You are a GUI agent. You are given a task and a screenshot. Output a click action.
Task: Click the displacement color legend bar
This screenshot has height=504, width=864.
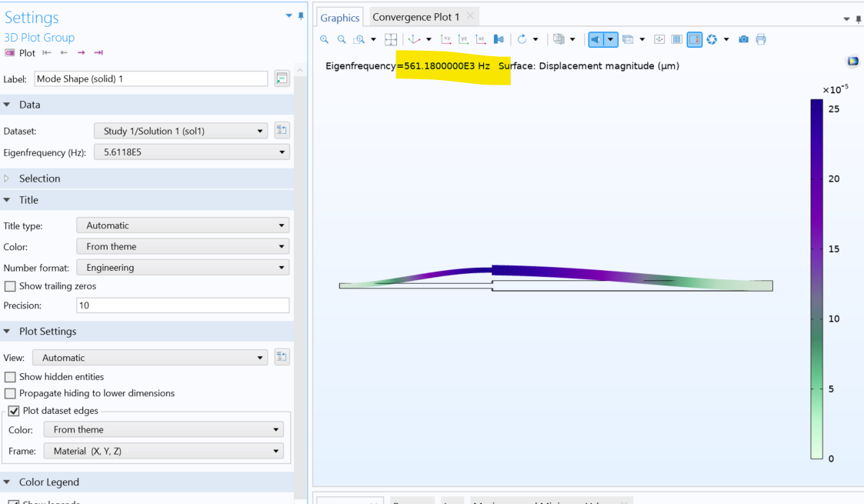(816, 279)
